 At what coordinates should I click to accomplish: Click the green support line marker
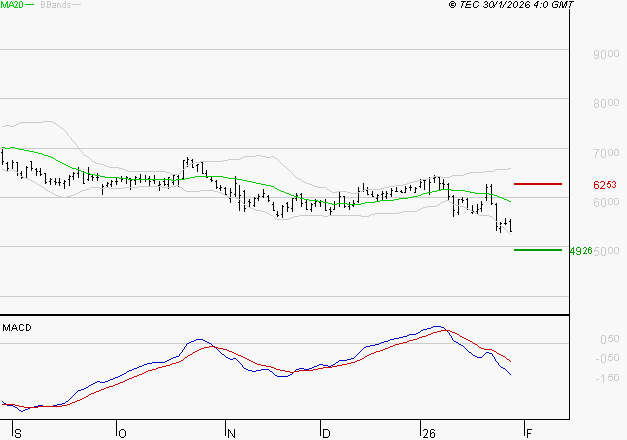(537, 250)
